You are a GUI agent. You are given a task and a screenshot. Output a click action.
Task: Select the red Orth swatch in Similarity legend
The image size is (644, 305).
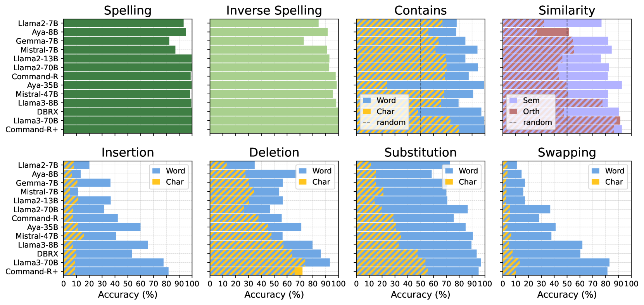tap(513, 111)
